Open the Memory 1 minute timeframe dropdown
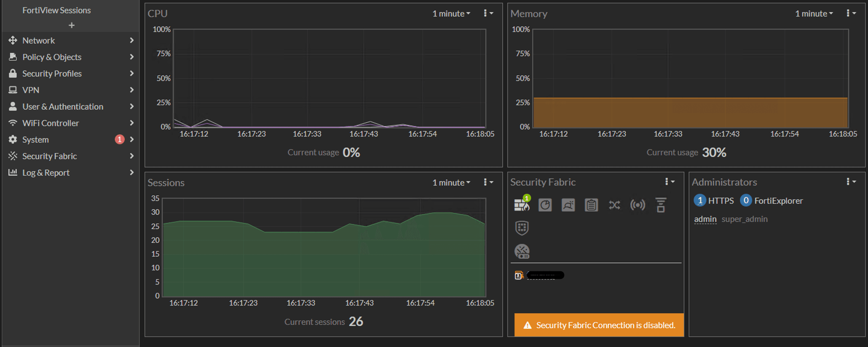The image size is (868, 347). 814,13
